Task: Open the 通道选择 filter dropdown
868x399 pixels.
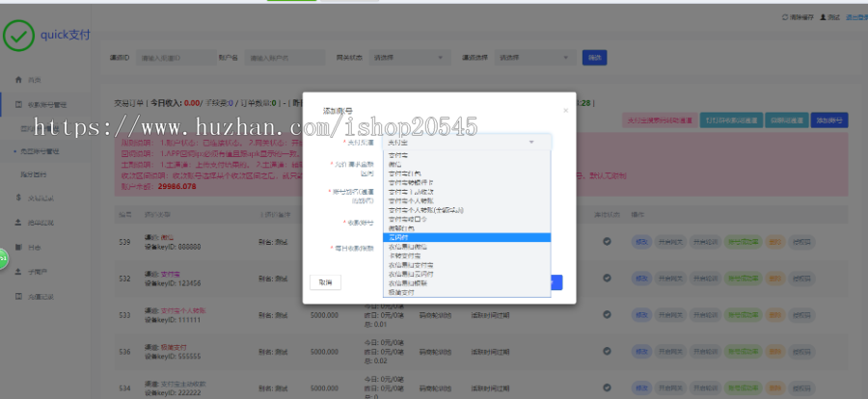Action: (x=535, y=58)
